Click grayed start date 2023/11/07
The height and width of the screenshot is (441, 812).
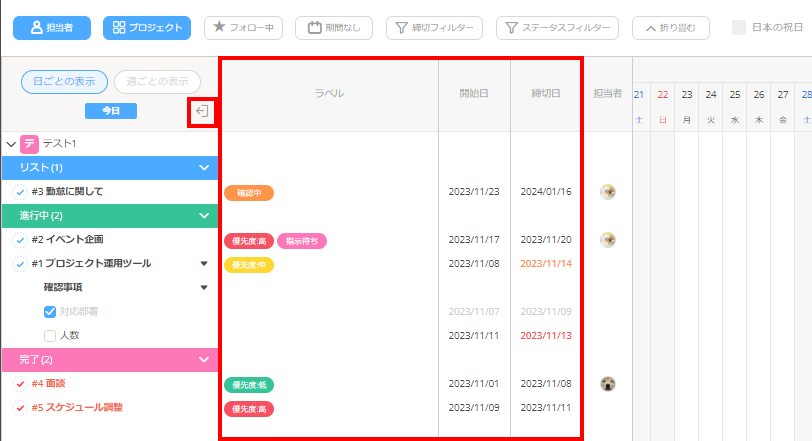pos(474,312)
